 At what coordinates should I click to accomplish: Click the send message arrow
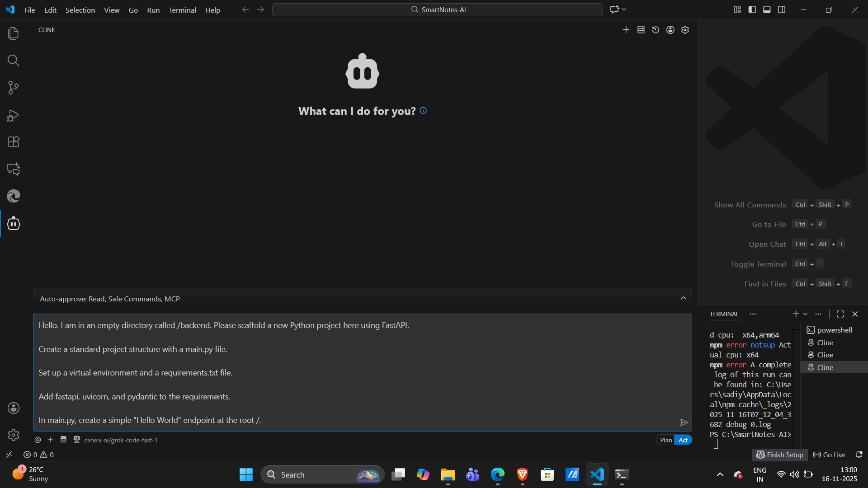(684, 422)
